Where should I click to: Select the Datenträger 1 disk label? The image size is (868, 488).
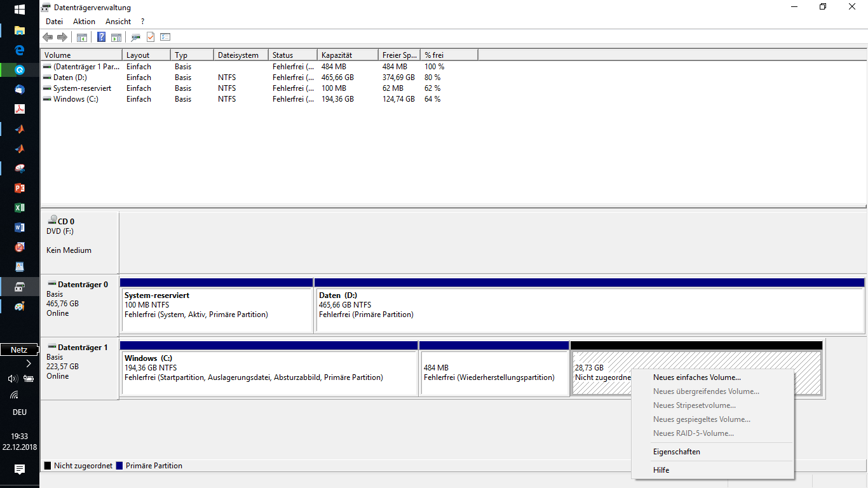79,368
